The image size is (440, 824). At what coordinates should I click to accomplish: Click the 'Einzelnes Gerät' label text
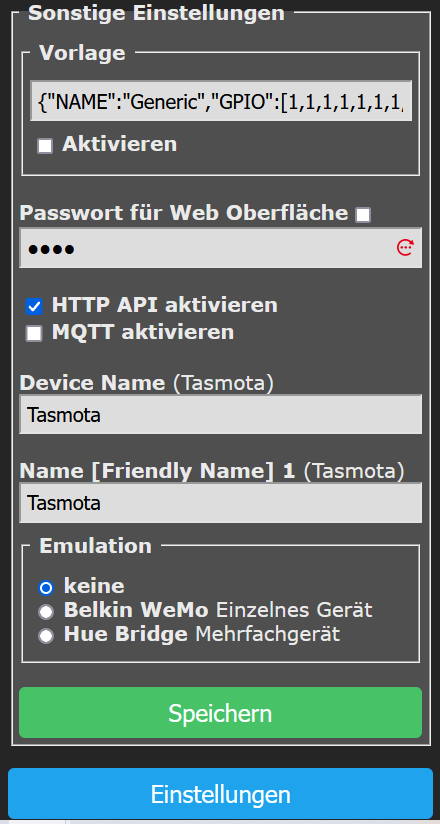(294, 610)
